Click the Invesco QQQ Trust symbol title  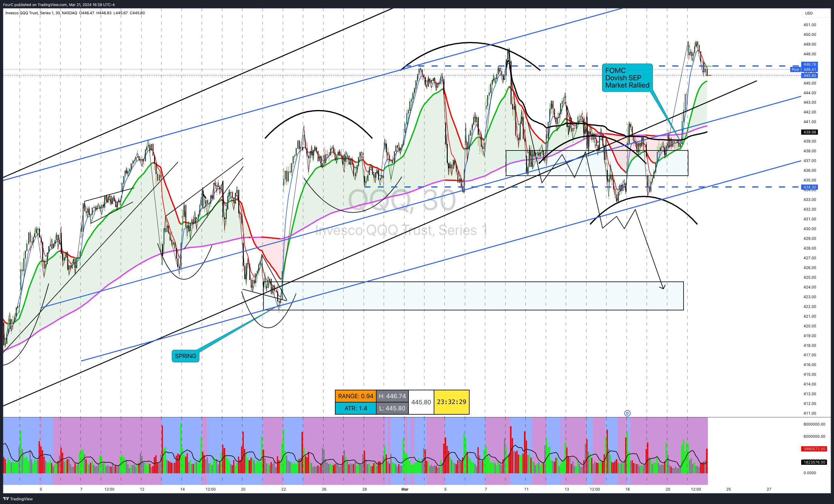click(x=41, y=13)
